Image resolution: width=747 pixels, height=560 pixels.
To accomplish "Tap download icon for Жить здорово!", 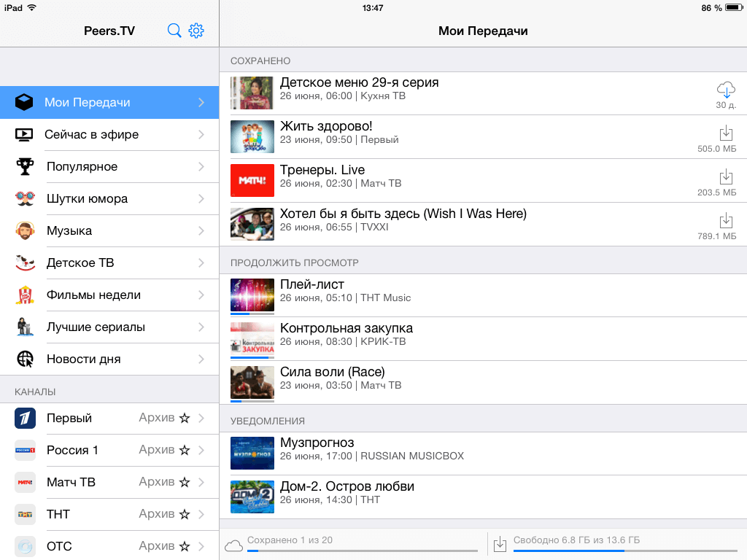I will coord(726,133).
